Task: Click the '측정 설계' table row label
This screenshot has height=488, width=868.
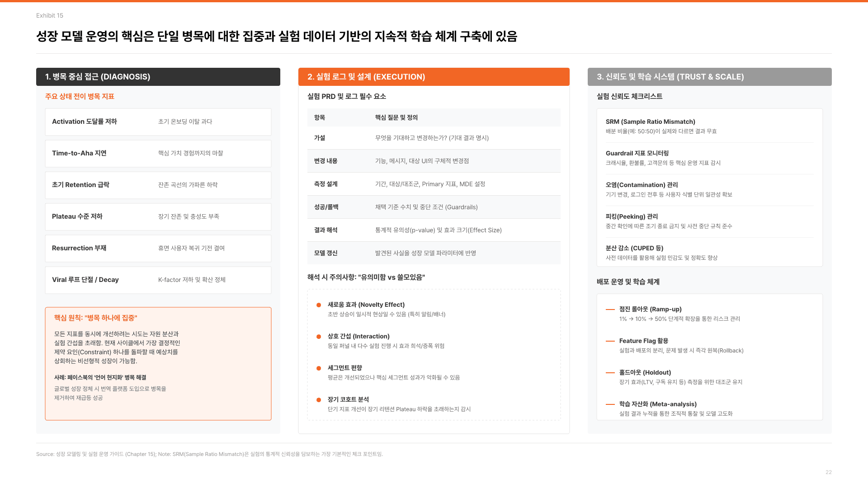Action: click(325, 184)
